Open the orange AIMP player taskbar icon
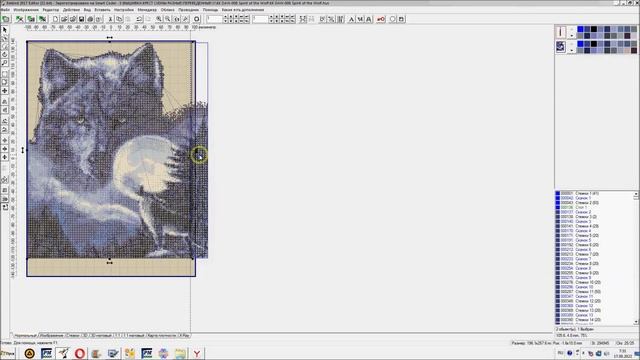640x360 pixels. 29,353
